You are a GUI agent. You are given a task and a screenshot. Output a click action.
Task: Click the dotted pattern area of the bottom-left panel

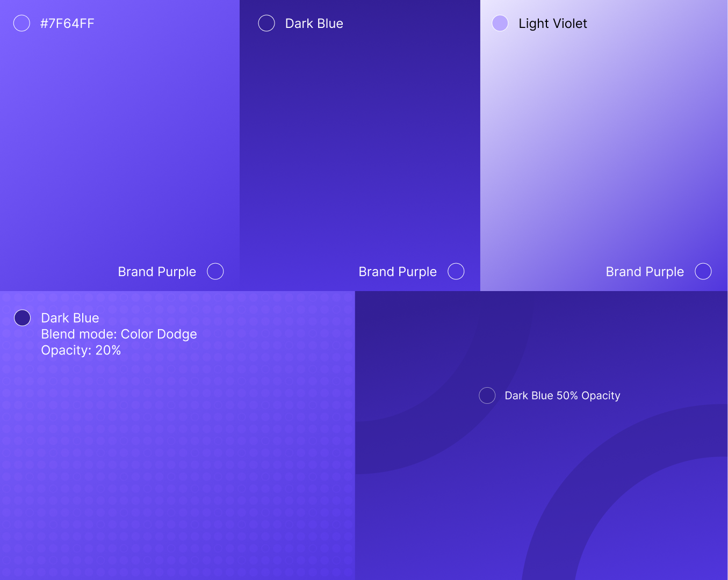coord(177,462)
